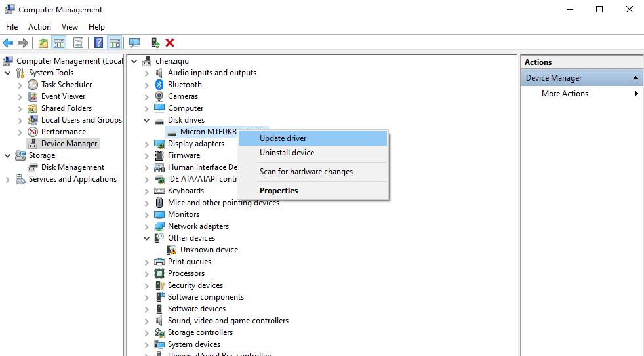Image resolution: width=644 pixels, height=356 pixels.
Task: Toggle Show/Hide Action Pane button
Action: 115,43
